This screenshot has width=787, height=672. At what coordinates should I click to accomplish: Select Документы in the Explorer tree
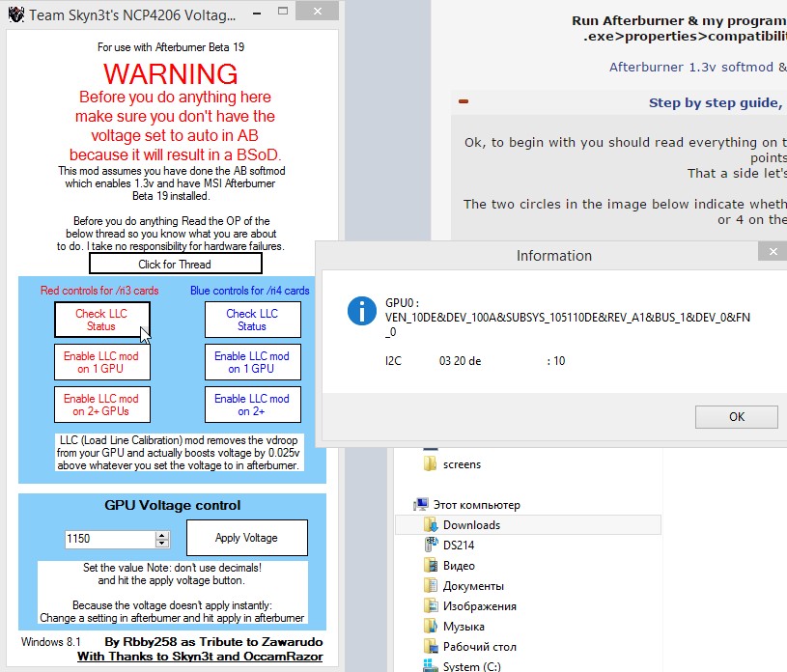click(x=473, y=586)
